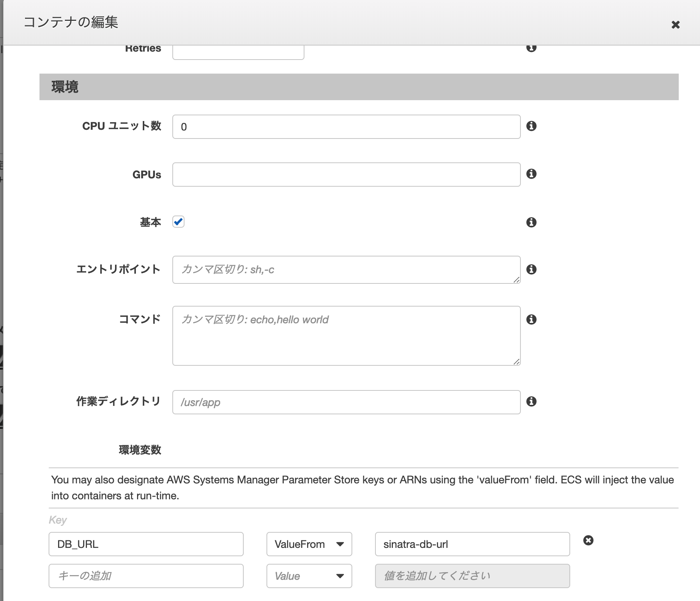Click the キーの追加 new key field
This screenshot has height=601, width=700.
tap(146, 576)
